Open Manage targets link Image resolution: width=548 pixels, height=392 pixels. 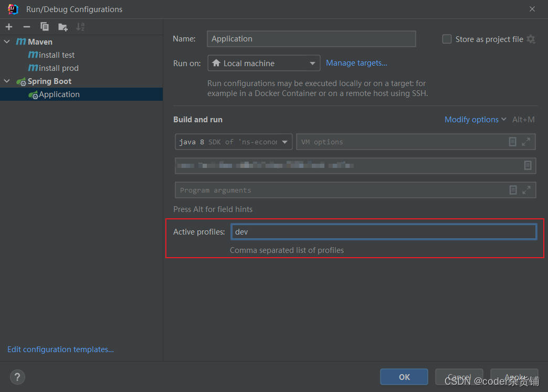tap(356, 62)
